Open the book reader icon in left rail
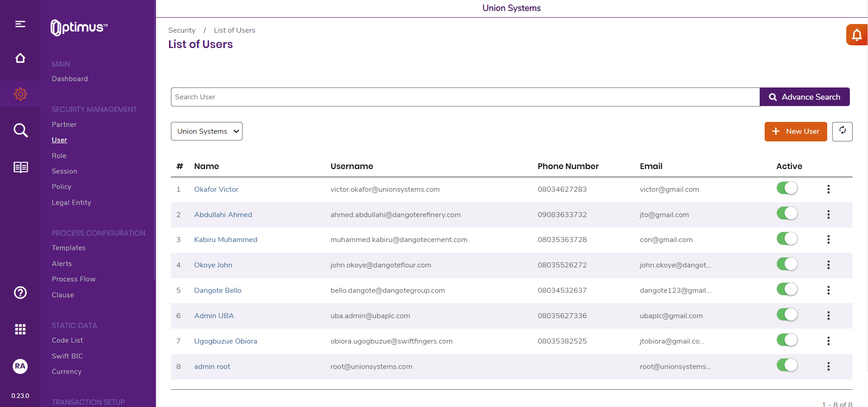This screenshot has width=868, height=407. [x=20, y=167]
